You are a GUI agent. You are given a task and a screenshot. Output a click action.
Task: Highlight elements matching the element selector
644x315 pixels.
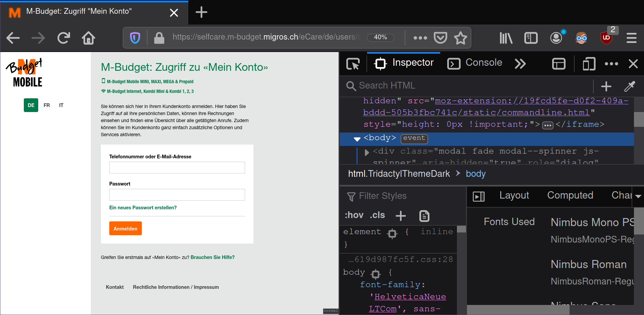[x=392, y=233]
